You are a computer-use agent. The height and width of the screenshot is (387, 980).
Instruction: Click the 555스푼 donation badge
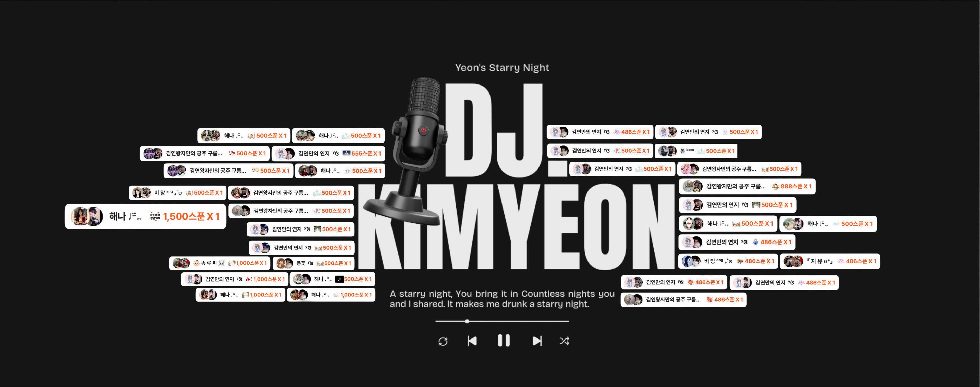[328, 153]
